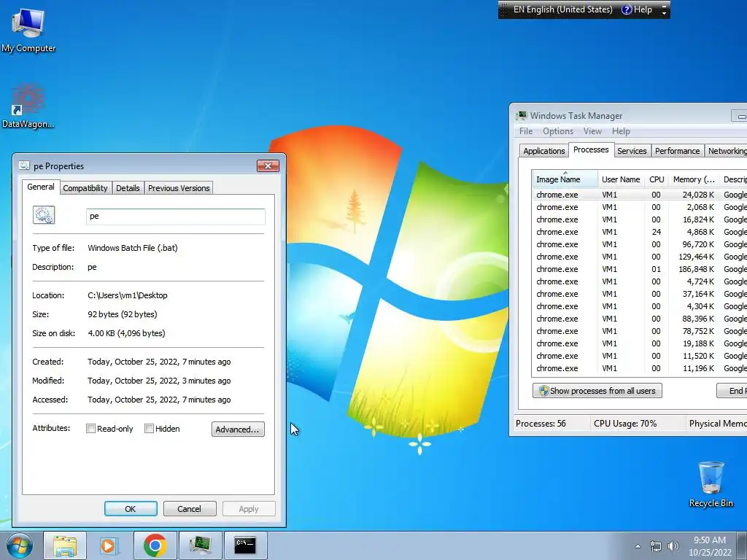This screenshot has width=747, height=560.
Task: Switch to the Compatibility tab
Action: click(85, 188)
